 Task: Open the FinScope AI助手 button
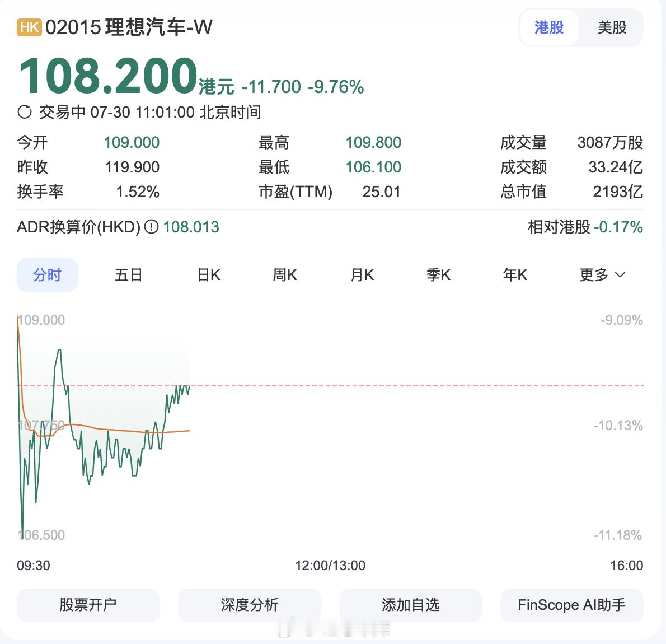572,605
